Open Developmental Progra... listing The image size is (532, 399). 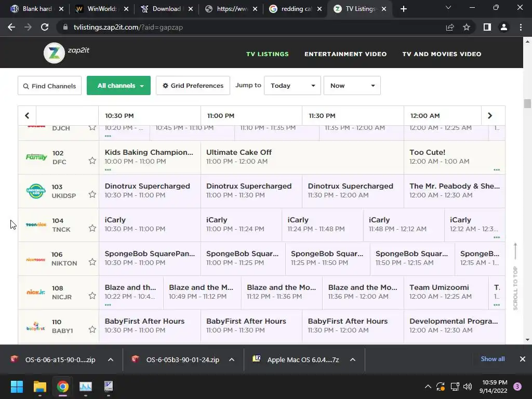(x=454, y=326)
